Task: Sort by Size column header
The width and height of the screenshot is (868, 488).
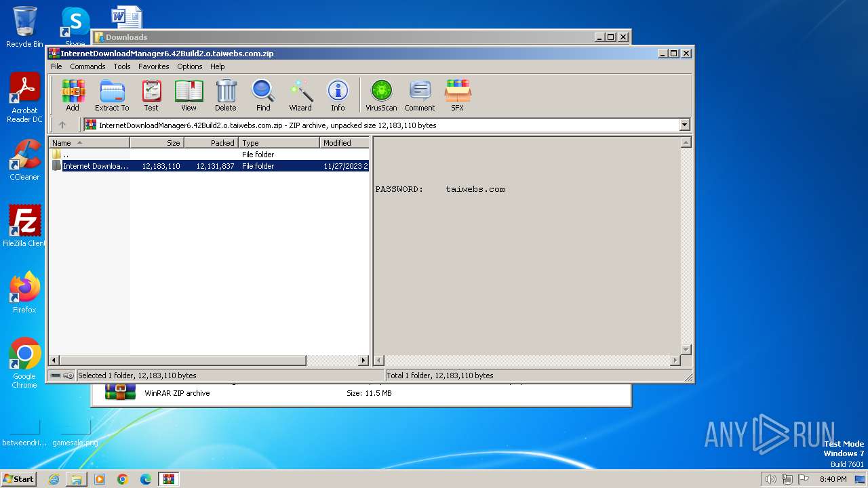Action: click(157, 142)
